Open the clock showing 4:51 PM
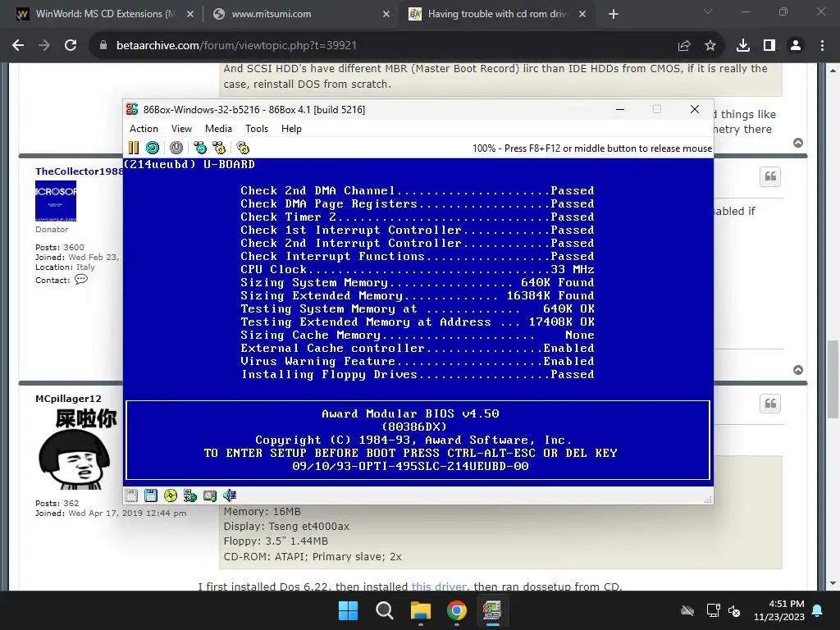840x630 pixels. (779, 610)
